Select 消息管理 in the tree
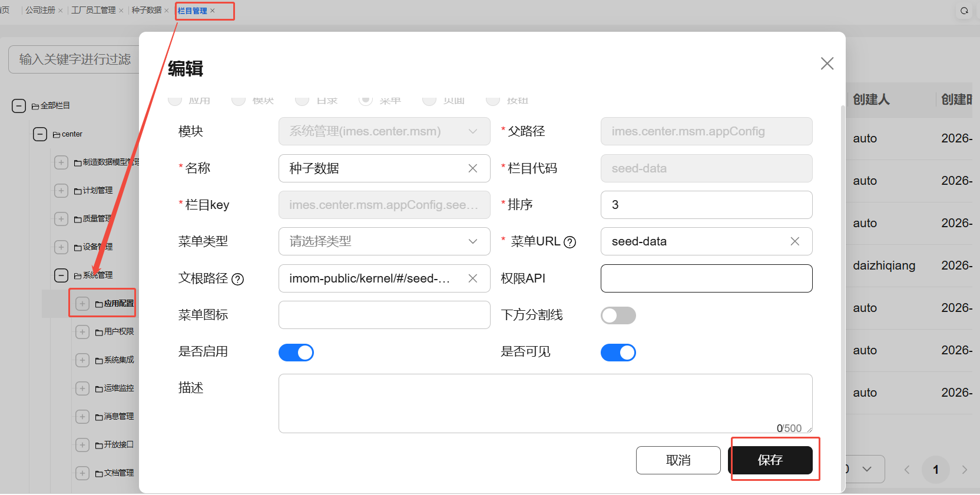 (119, 417)
